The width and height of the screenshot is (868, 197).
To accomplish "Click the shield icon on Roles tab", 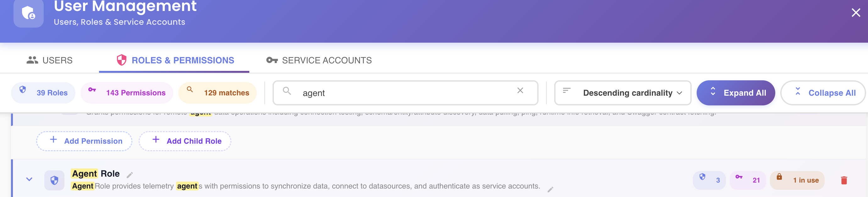I will tap(121, 60).
